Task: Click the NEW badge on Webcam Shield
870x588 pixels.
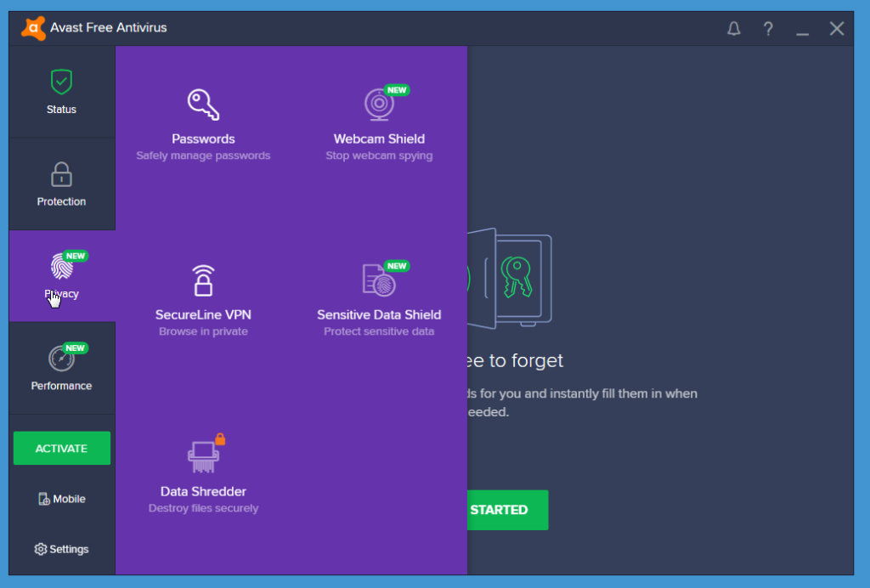Action: click(x=397, y=90)
